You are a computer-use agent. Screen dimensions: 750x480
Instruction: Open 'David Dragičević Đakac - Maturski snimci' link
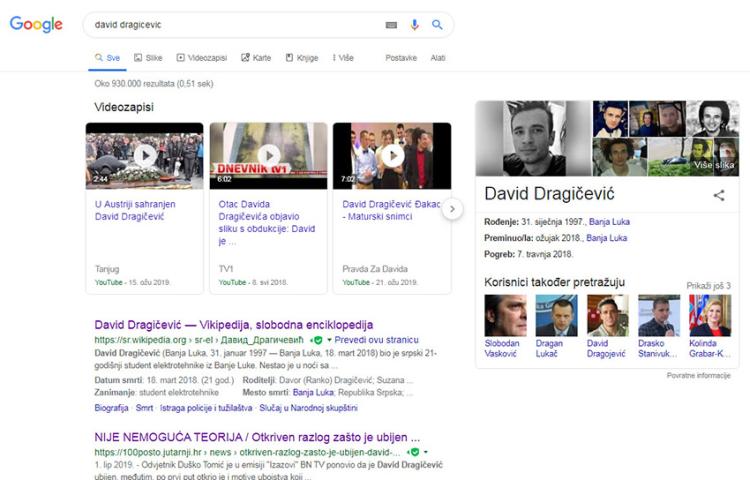pyautogui.click(x=391, y=210)
